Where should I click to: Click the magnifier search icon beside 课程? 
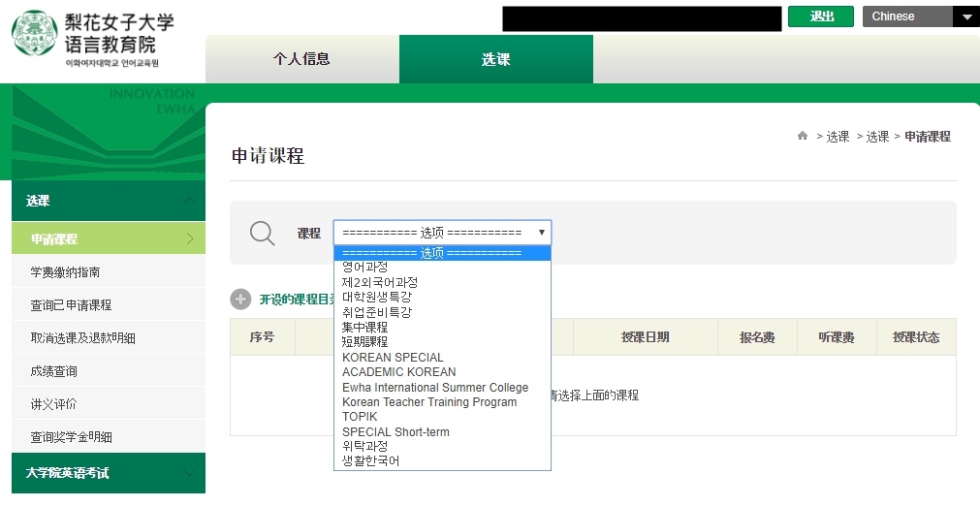(x=262, y=233)
